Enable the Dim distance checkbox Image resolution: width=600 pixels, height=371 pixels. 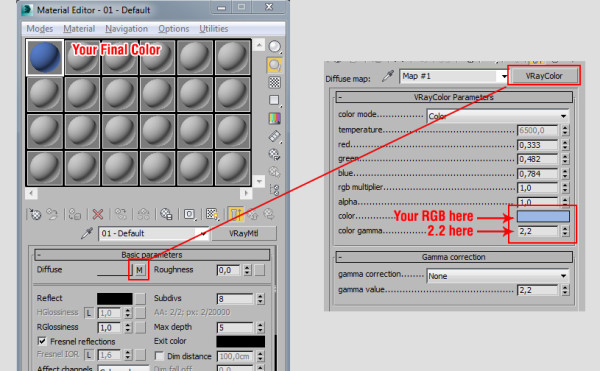point(159,356)
